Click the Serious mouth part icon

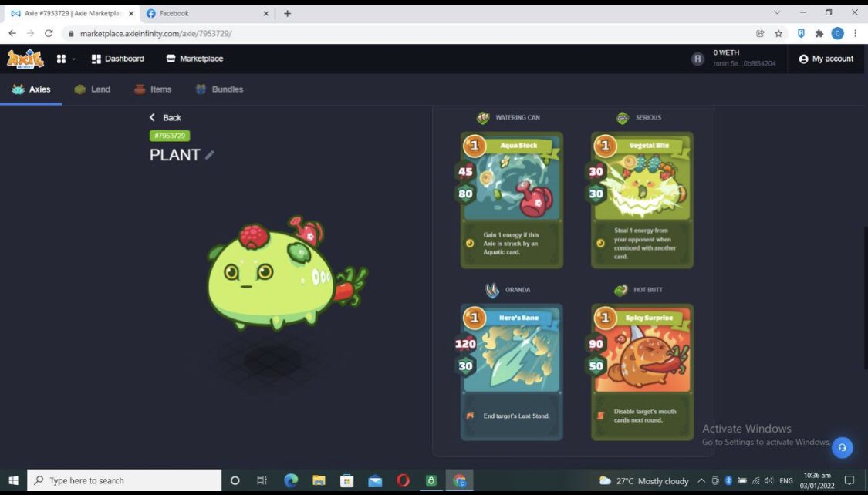(623, 117)
